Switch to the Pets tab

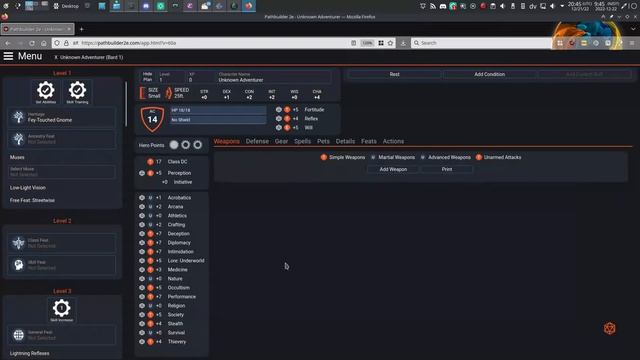323,141
